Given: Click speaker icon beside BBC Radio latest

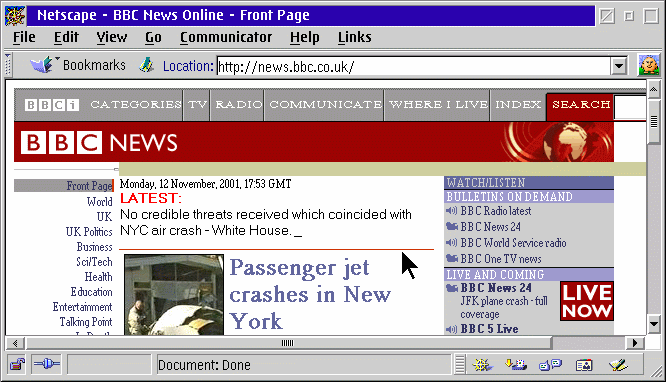Looking at the screenshot, I should (x=452, y=211).
